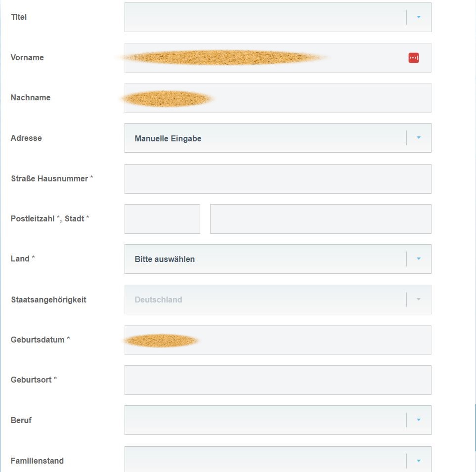Expand the Adresse 'Manuelle Eingabe' dropdown

click(419, 138)
